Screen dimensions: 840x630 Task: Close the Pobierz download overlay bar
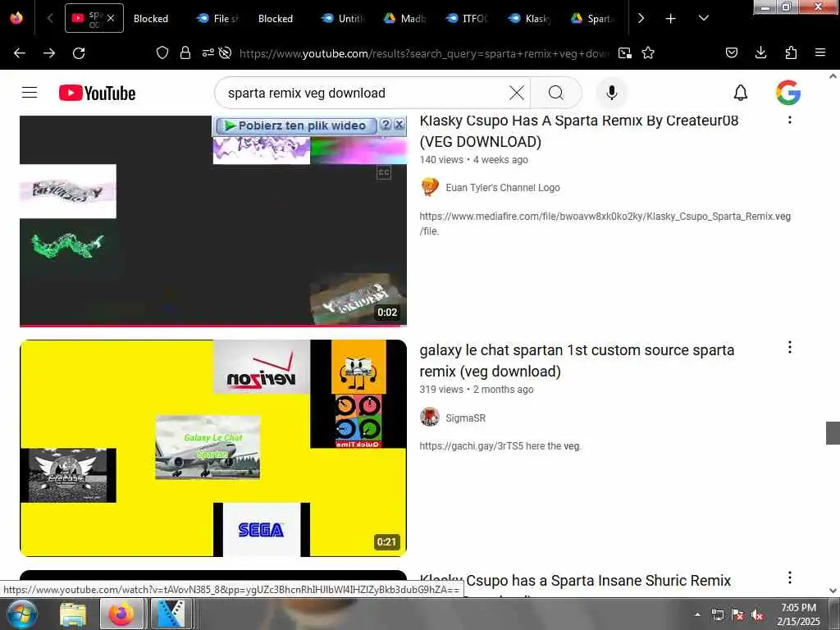coord(399,125)
